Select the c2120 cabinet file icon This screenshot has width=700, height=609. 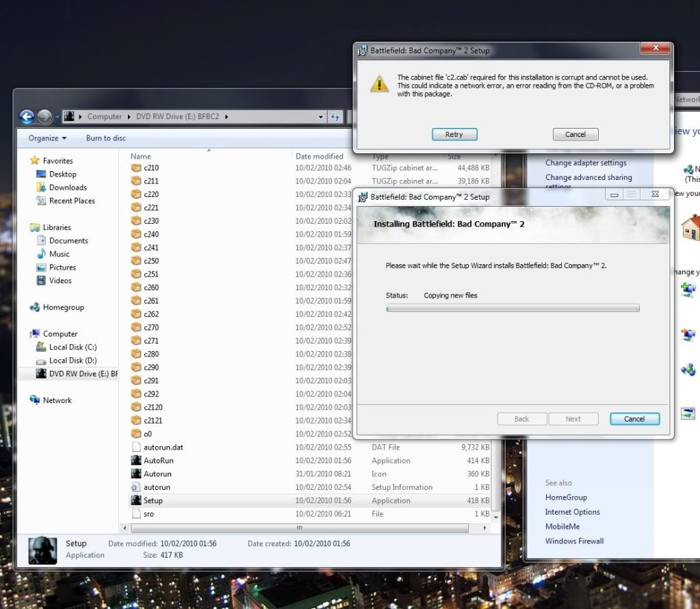(x=136, y=407)
